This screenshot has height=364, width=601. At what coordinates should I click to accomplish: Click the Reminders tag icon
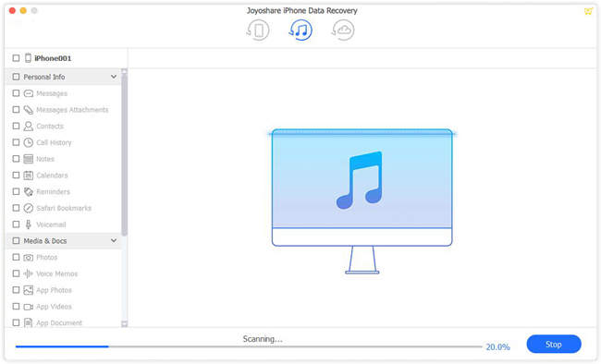pyautogui.click(x=29, y=191)
